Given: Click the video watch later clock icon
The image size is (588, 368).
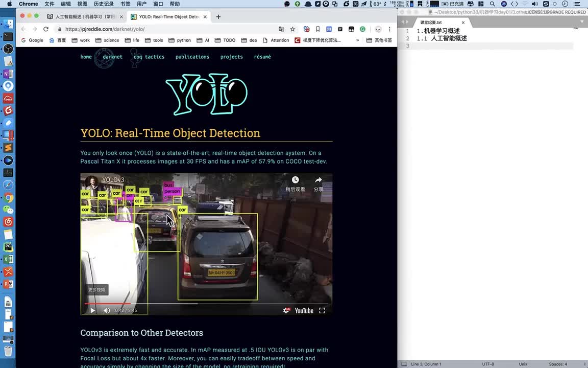Looking at the screenshot, I should click(295, 180).
